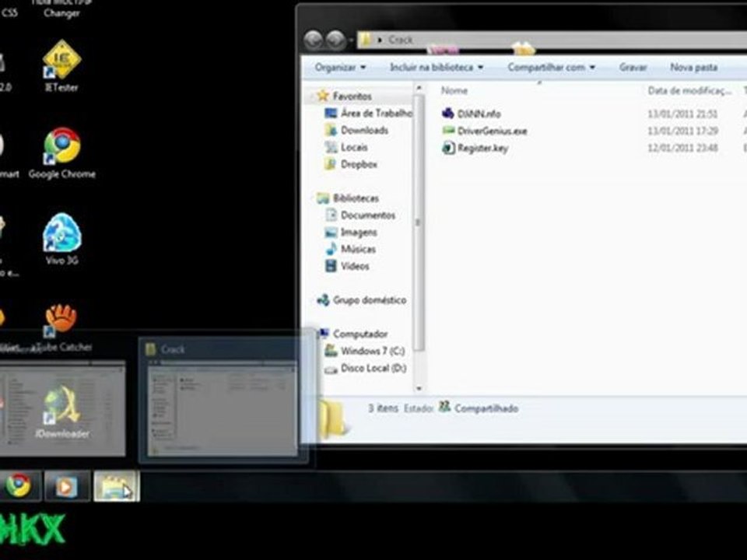Click the 3 itens status text
The image size is (747, 560).
coord(383,408)
